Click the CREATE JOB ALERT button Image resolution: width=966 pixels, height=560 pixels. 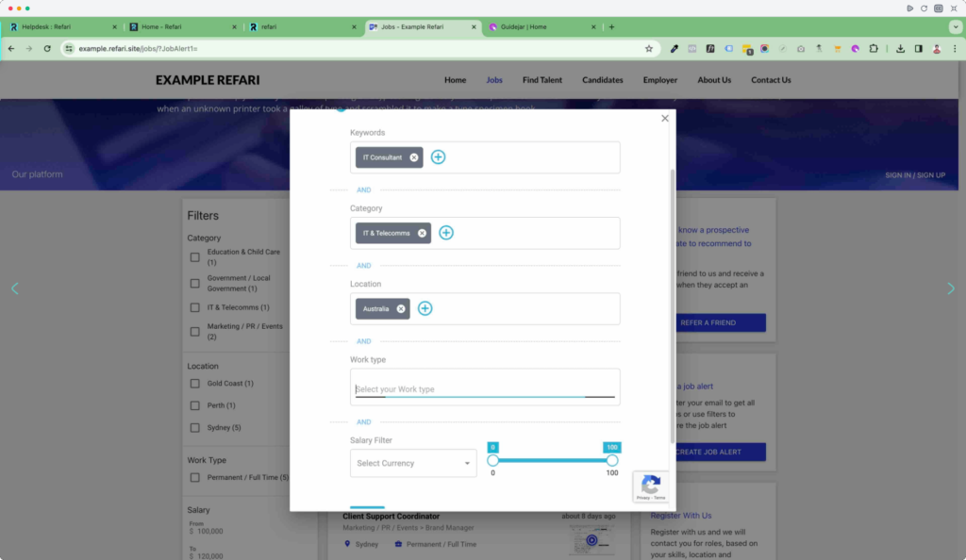(721, 452)
